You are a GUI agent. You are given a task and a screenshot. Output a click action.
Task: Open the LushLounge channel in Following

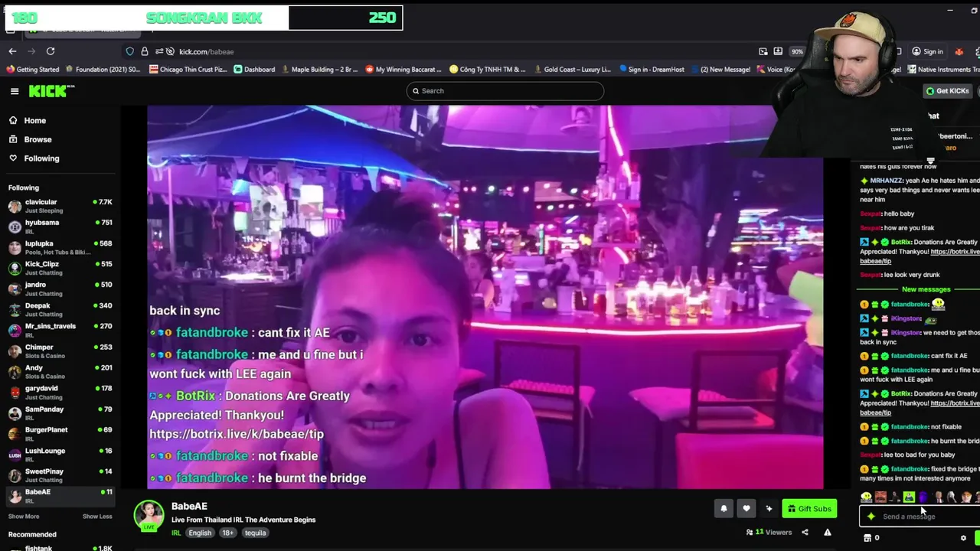coord(60,455)
